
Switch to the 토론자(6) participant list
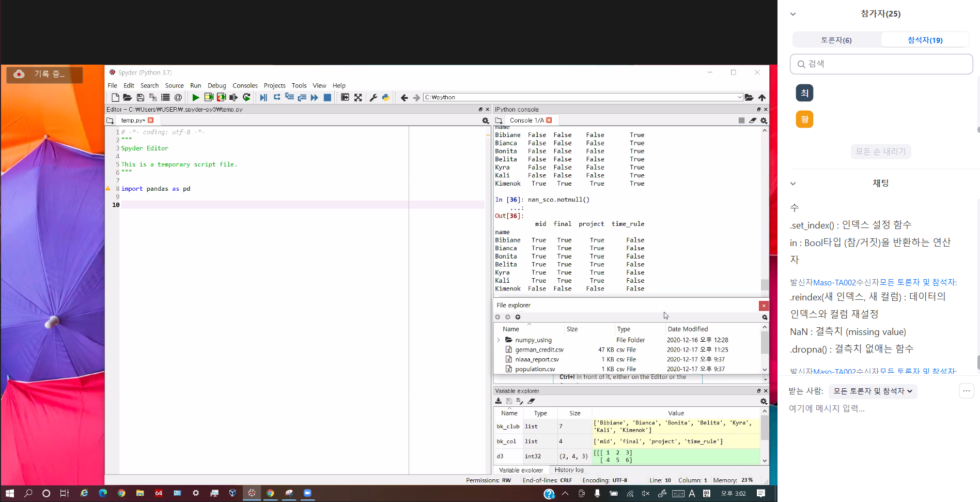836,40
